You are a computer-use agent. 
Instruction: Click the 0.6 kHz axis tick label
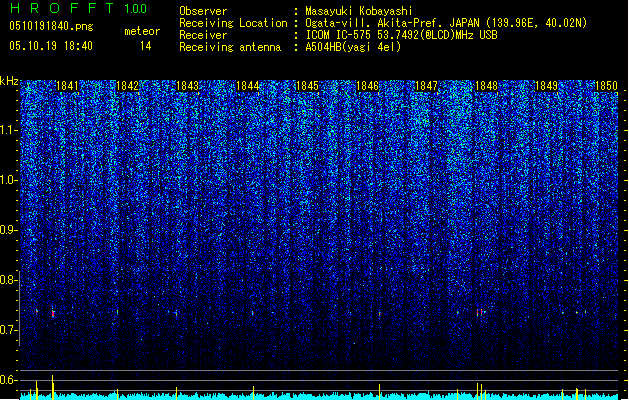pyautogui.click(x=8, y=380)
